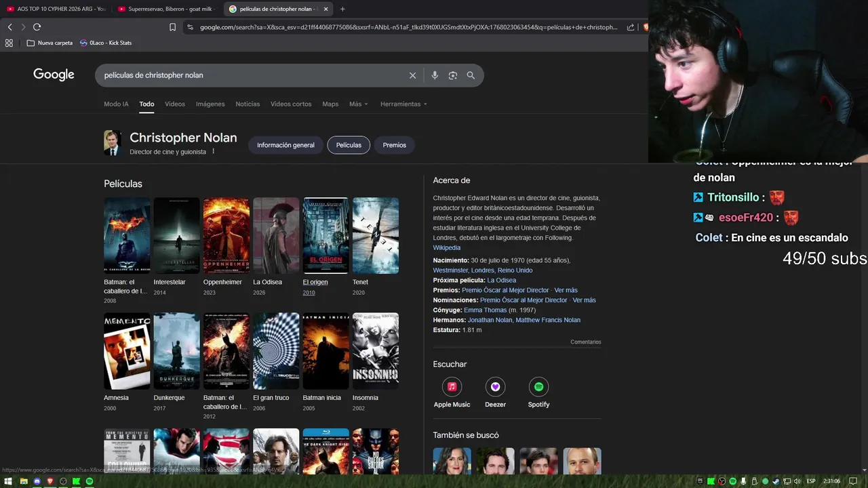Open the Emma Thomas spouse link

(x=486, y=310)
